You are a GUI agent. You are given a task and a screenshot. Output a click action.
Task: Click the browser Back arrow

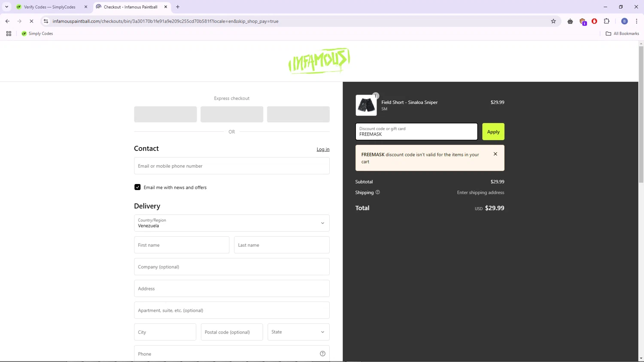coord(7,21)
